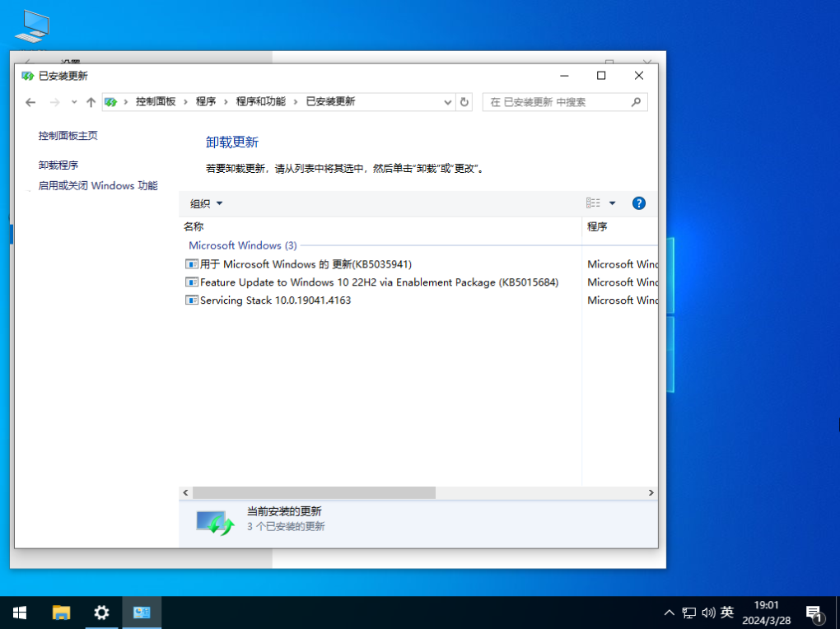The image size is (840, 629).
Task: Open 启用或关闭 Windows 功能
Action: tap(97, 185)
